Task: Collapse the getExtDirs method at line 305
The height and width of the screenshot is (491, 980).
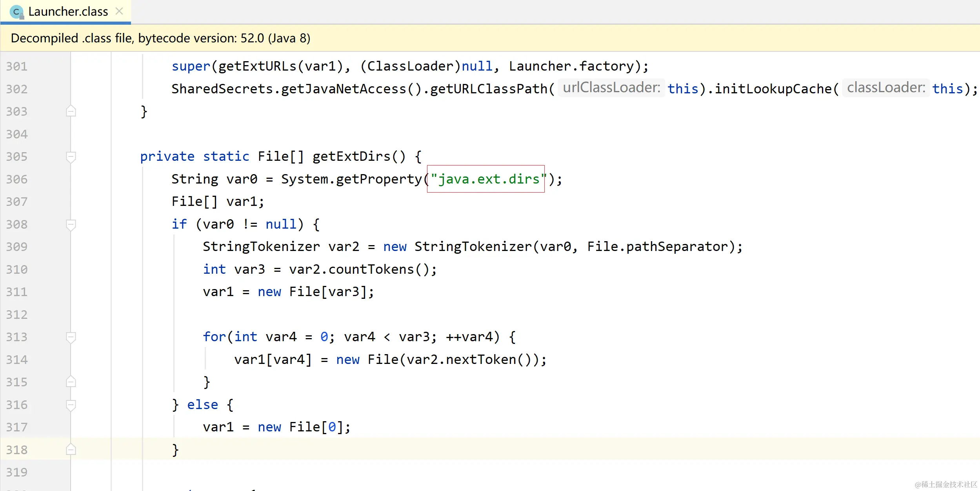Action: (71, 157)
